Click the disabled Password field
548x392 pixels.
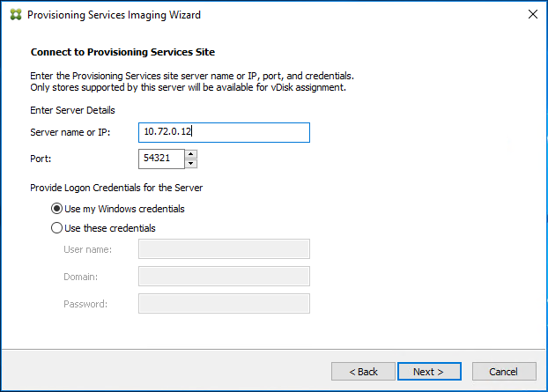pyautogui.click(x=224, y=303)
